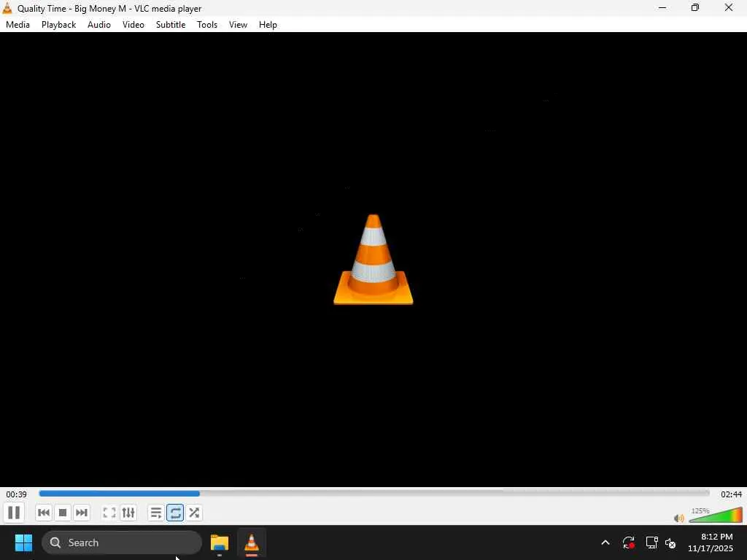Toggle fullscreen video mode

[109, 513]
